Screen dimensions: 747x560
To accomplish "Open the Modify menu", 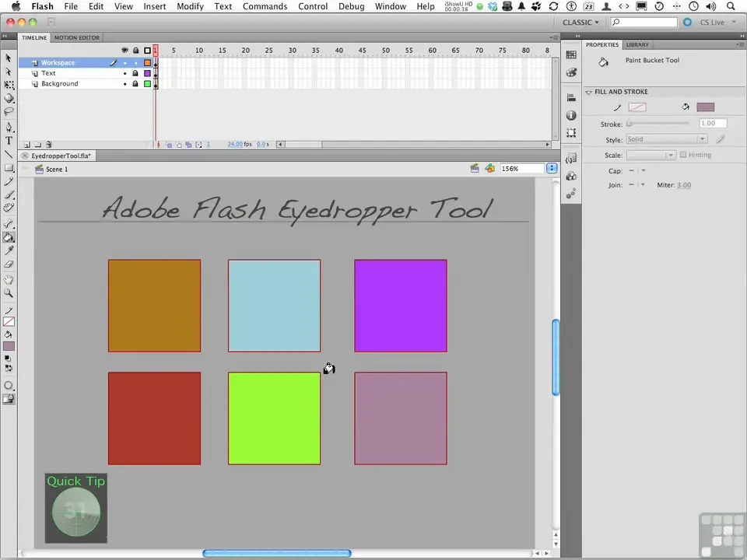I will click(x=190, y=6).
